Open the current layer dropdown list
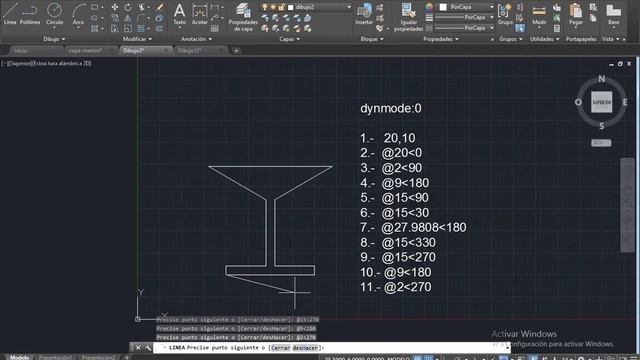Viewport: 640px width, 360px height. (349, 7)
